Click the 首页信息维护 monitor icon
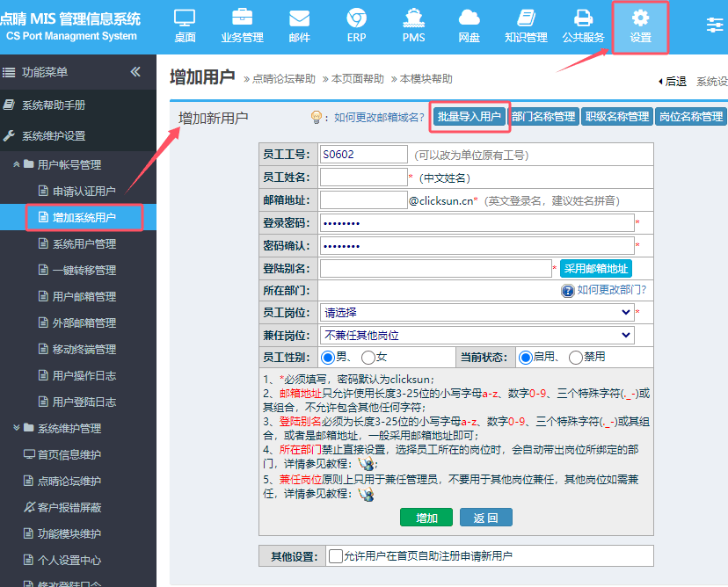728x587 pixels. click(x=29, y=454)
